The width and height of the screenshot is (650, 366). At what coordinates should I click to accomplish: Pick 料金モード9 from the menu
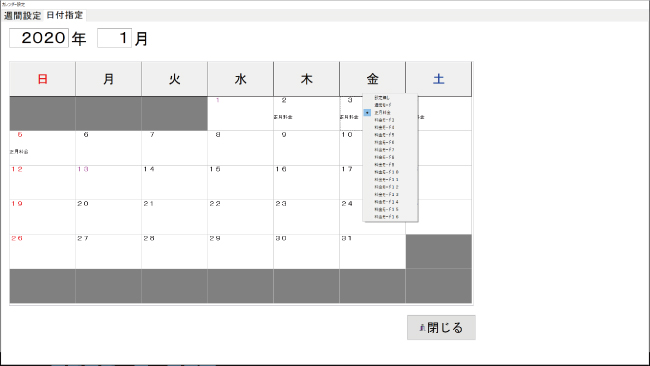point(390,165)
